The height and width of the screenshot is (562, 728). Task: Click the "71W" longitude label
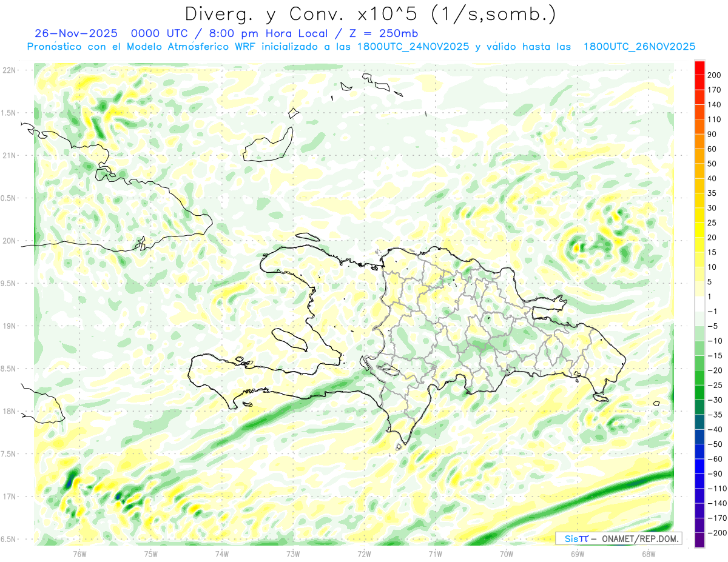(x=435, y=554)
